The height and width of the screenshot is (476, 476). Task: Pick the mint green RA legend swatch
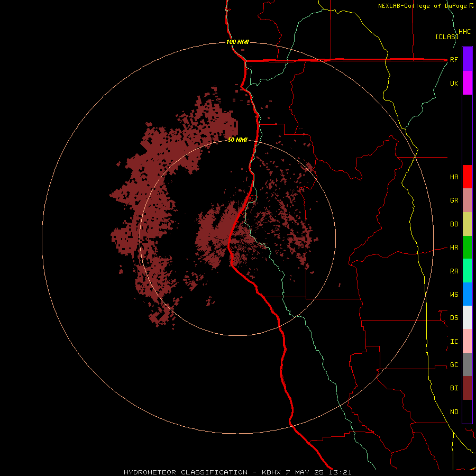[467, 271]
